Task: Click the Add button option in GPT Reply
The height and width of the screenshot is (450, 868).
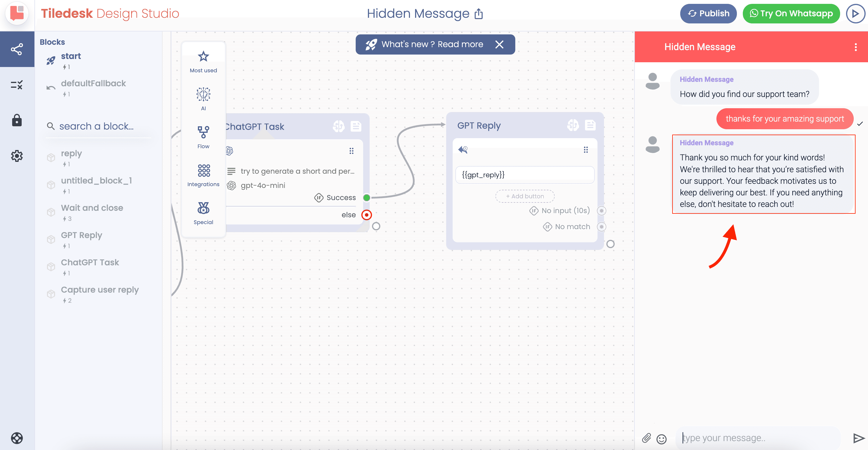Action: click(x=525, y=196)
